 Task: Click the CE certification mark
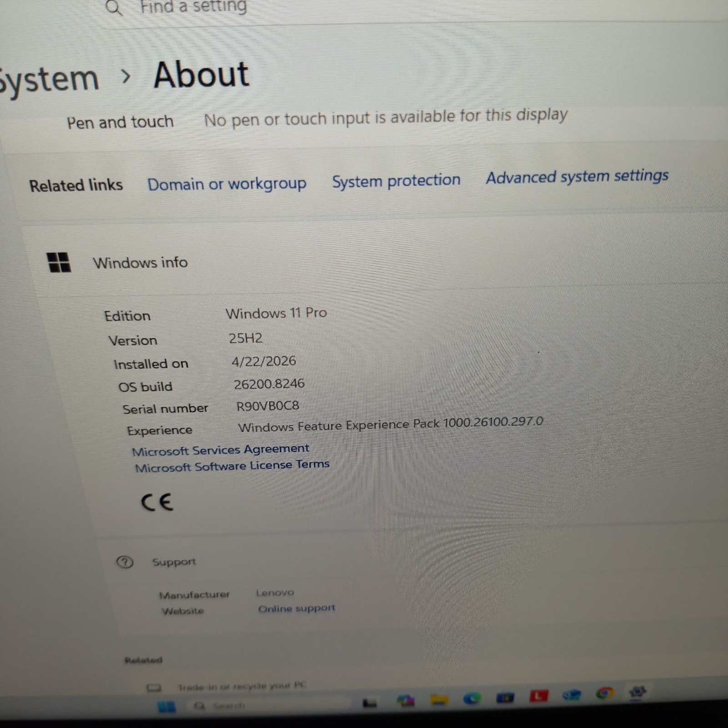157,502
